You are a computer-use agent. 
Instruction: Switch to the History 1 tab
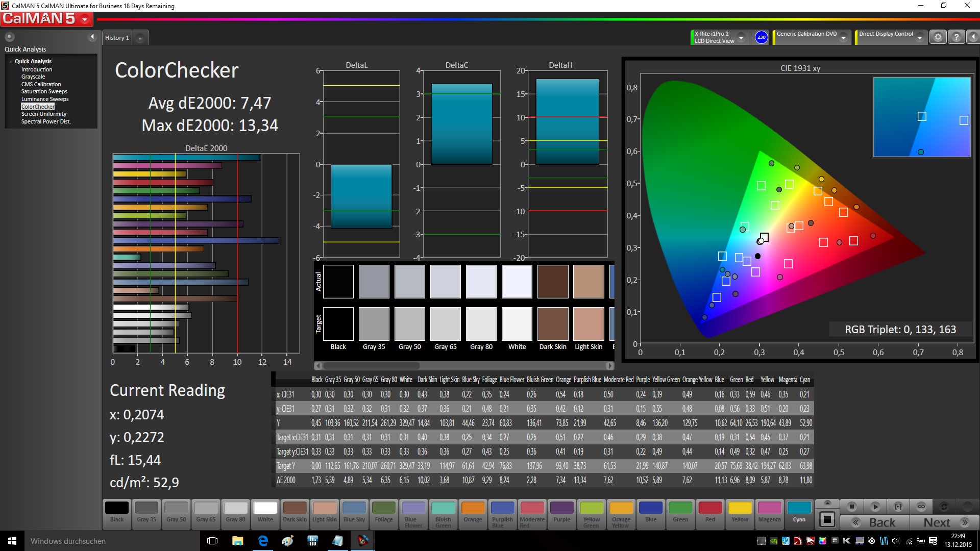point(117,38)
